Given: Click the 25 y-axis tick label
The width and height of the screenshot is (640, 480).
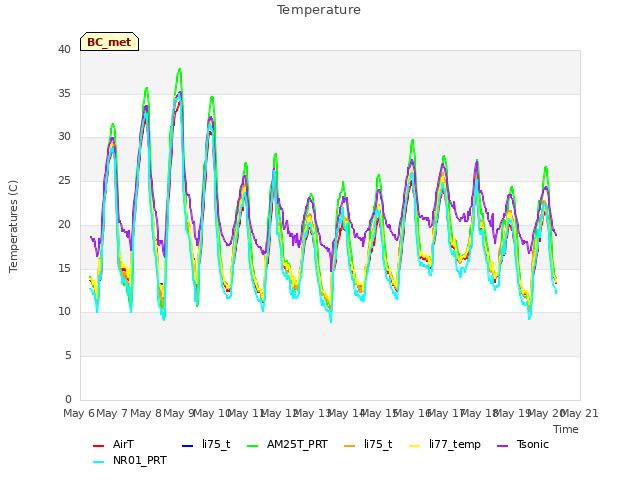Looking at the screenshot, I should [x=64, y=180].
